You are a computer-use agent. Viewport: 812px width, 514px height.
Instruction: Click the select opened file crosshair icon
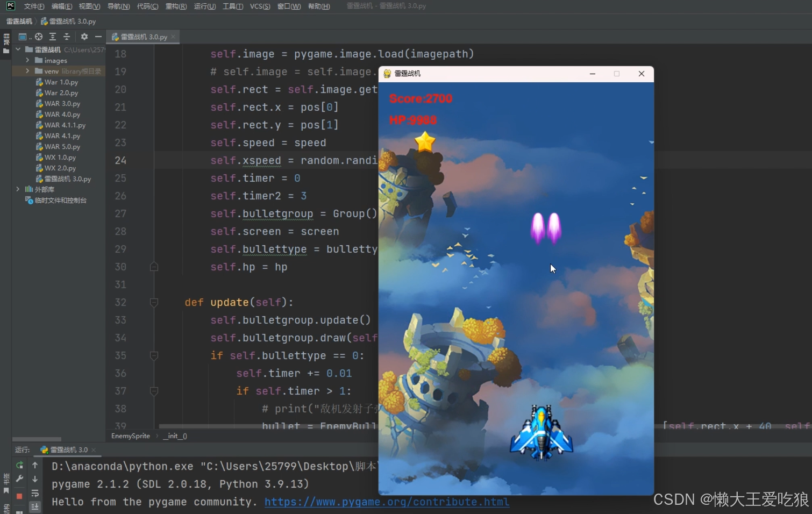(x=39, y=37)
